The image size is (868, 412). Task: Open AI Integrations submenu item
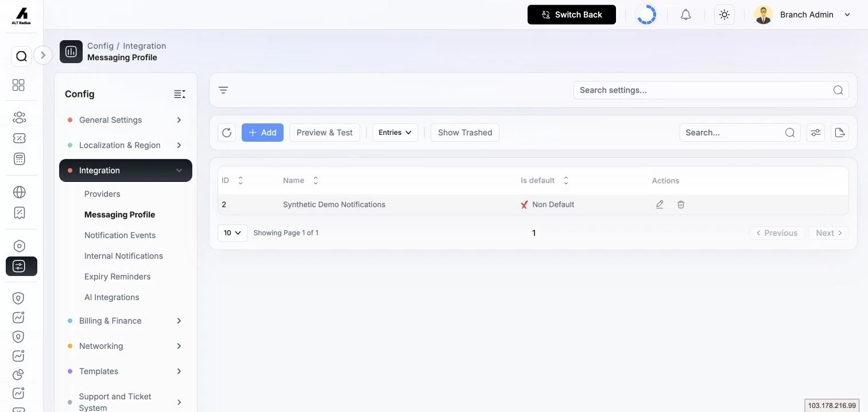pyautogui.click(x=111, y=297)
